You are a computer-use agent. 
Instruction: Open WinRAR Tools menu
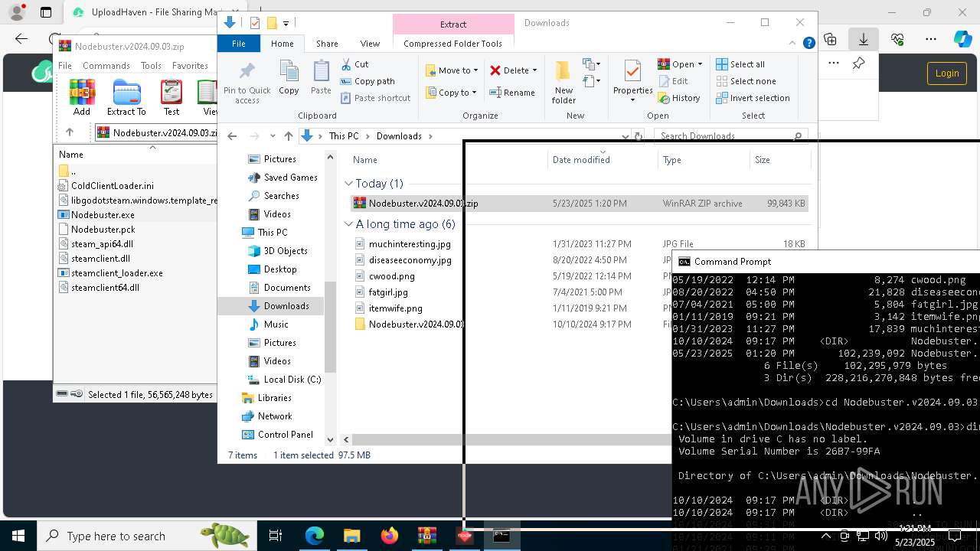point(151,66)
